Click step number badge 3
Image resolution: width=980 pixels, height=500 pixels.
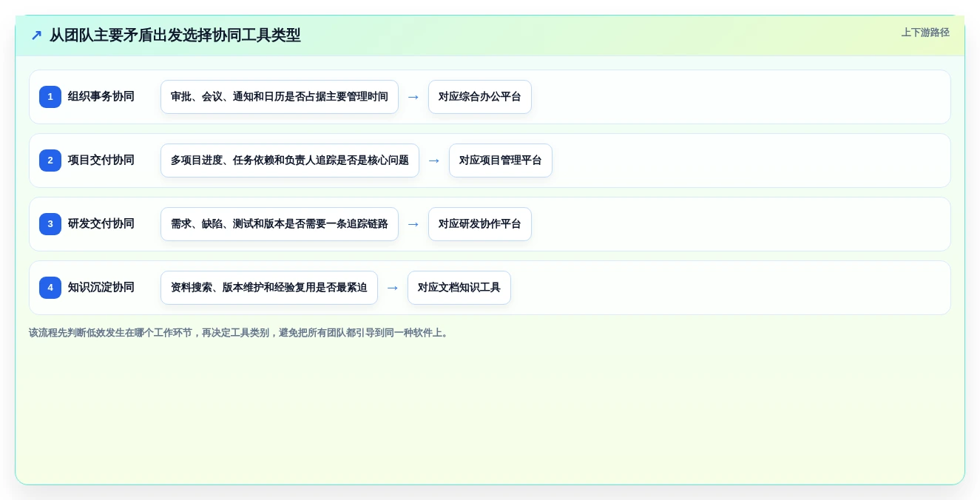(x=50, y=224)
